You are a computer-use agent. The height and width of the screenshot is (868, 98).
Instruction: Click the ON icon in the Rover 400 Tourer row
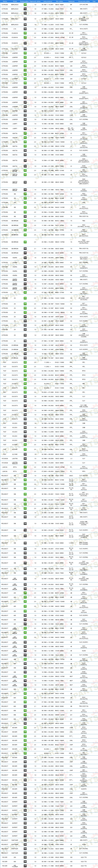pos(25,866)
